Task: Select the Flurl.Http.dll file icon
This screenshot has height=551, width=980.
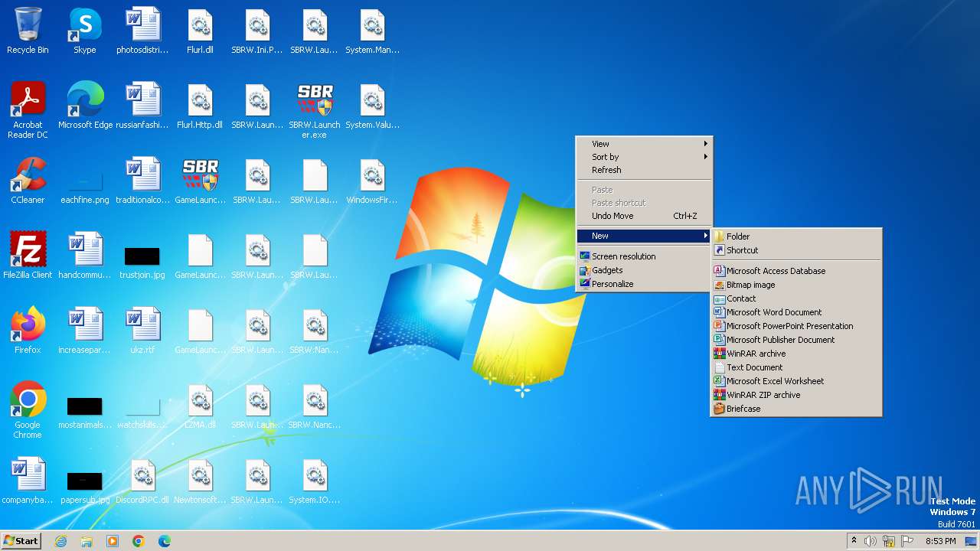Action: (200, 106)
